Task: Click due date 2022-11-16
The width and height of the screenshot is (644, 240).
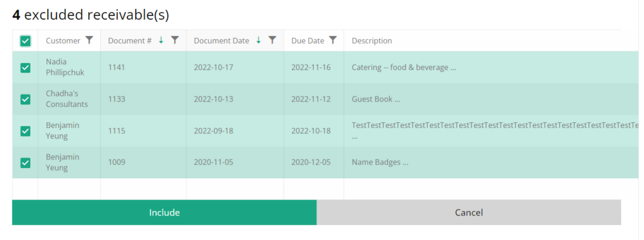Action: pyautogui.click(x=311, y=67)
